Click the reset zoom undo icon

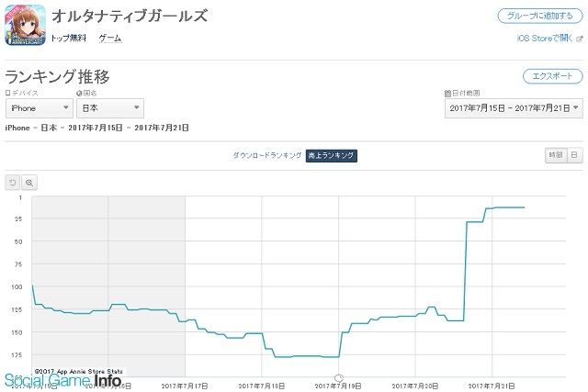pos(12,183)
